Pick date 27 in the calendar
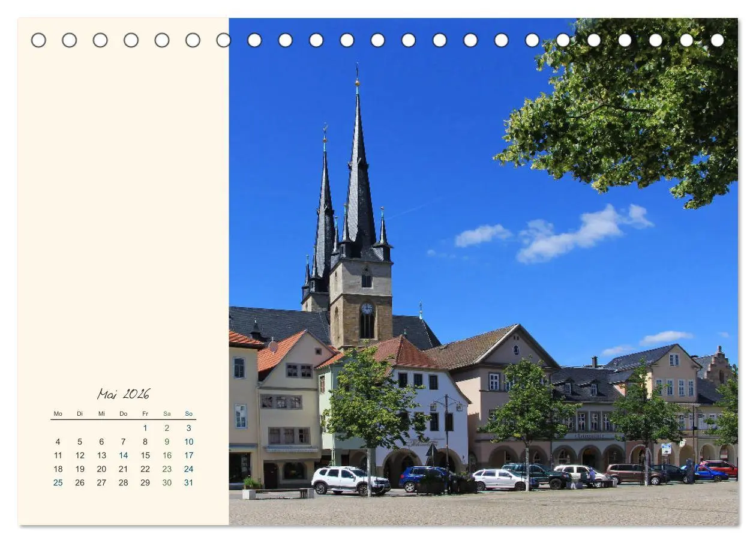Screen dimensions: 756x543 101,482
